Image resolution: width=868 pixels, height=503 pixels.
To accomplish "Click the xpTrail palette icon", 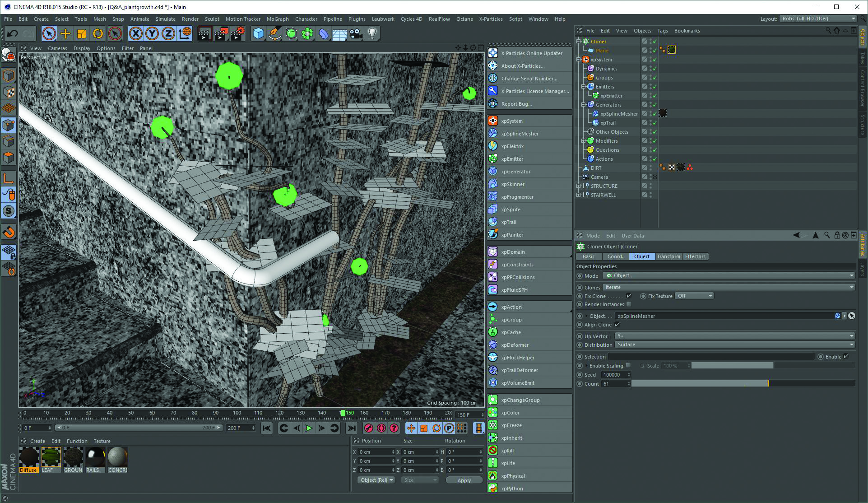I will click(x=493, y=222).
